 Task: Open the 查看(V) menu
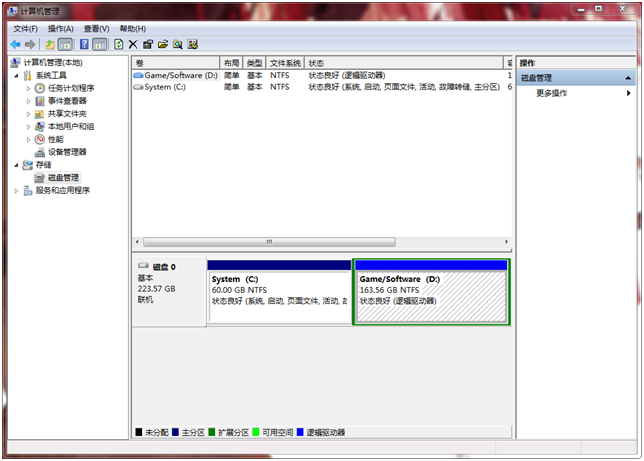[x=97, y=29]
